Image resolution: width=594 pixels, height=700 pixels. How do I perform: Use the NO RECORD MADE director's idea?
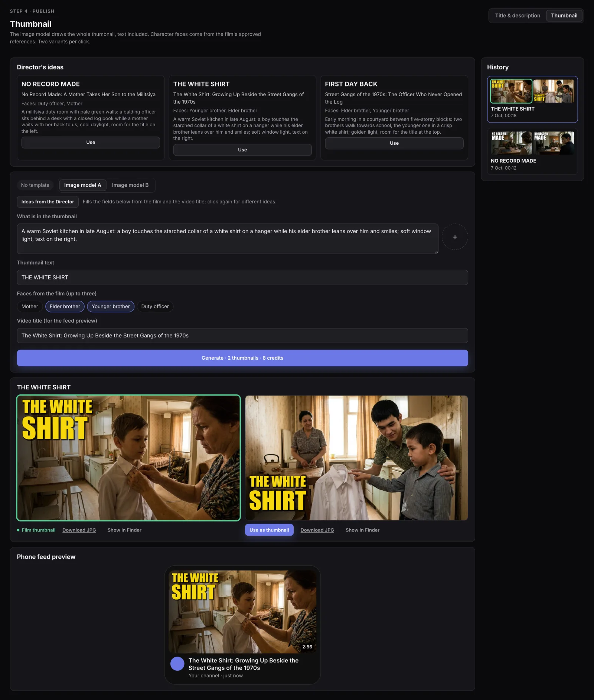[x=91, y=143]
